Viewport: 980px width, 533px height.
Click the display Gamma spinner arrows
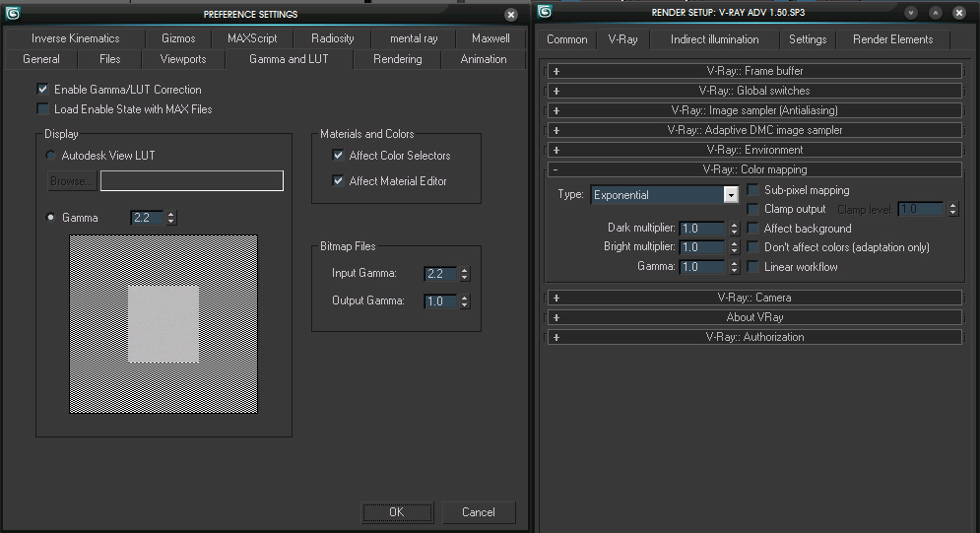[x=171, y=218]
